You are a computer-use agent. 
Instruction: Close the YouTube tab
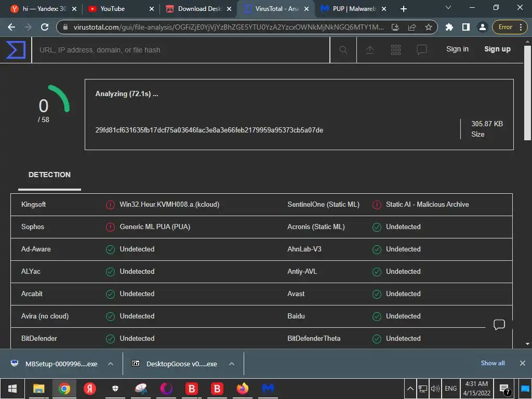pos(152,9)
